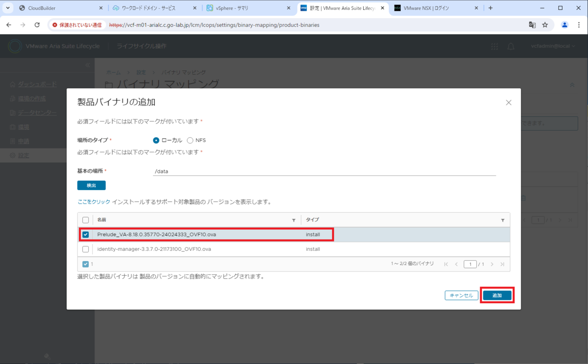Open filter for the タイプ column

(x=503, y=220)
